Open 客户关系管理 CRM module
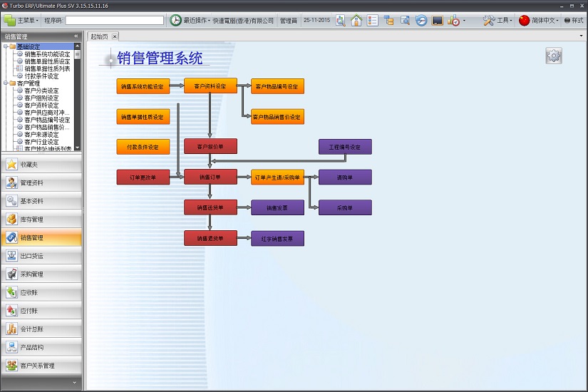The image size is (588, 392). point(41,366)
